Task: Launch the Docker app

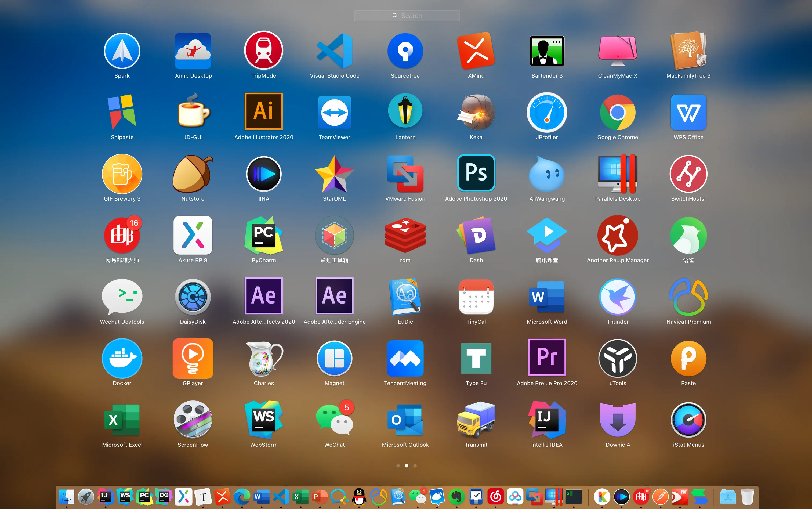Action: [x=122, y=358]
